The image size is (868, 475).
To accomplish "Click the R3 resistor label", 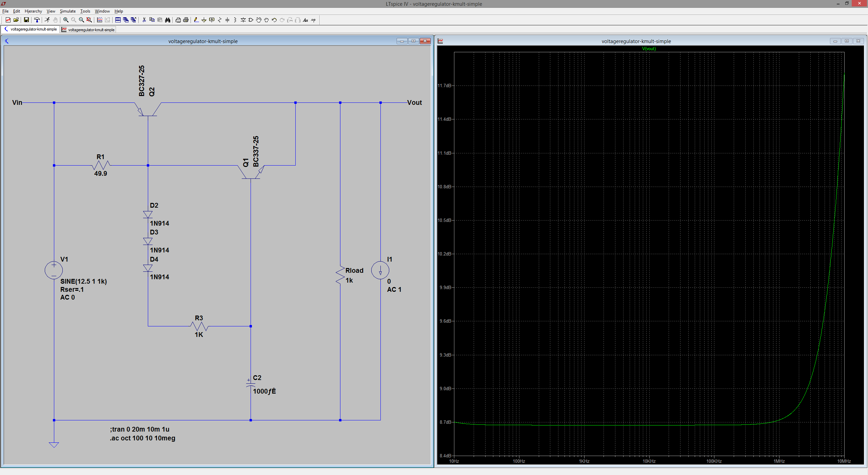I will pos(199,318).
